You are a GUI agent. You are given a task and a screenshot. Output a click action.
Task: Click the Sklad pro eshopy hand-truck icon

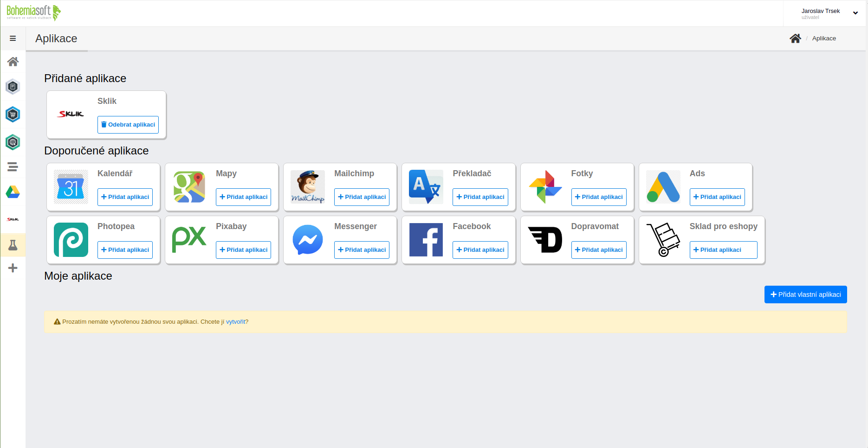pyautogui.click(x=663, y=240)
